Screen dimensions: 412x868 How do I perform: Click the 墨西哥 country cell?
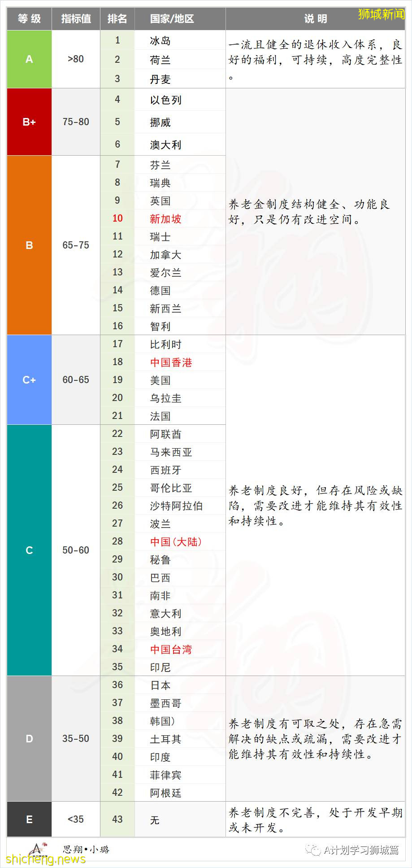coord(180,703)
